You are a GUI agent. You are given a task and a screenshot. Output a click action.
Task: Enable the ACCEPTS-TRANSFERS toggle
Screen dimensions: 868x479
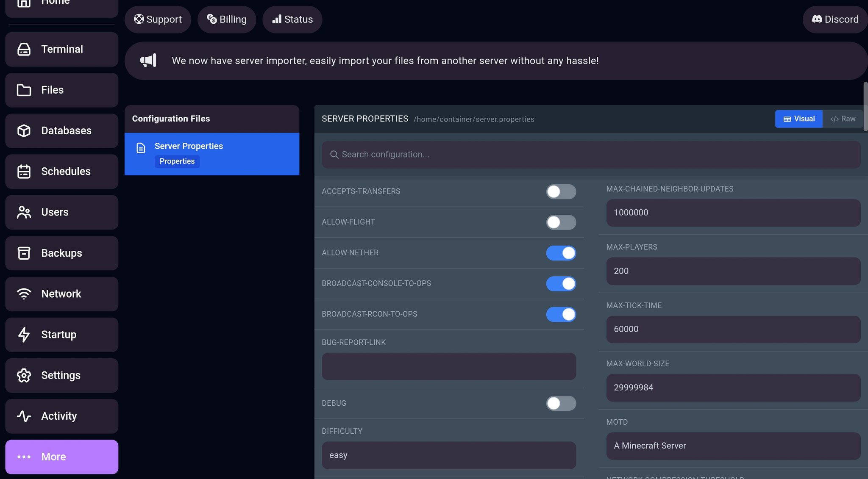click(x=561, y=191)
